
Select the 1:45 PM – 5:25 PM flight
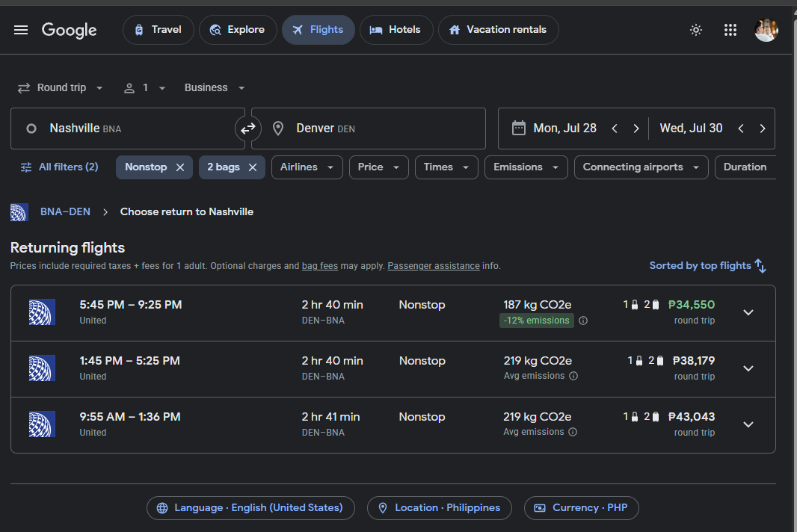[x=393, y=369]
